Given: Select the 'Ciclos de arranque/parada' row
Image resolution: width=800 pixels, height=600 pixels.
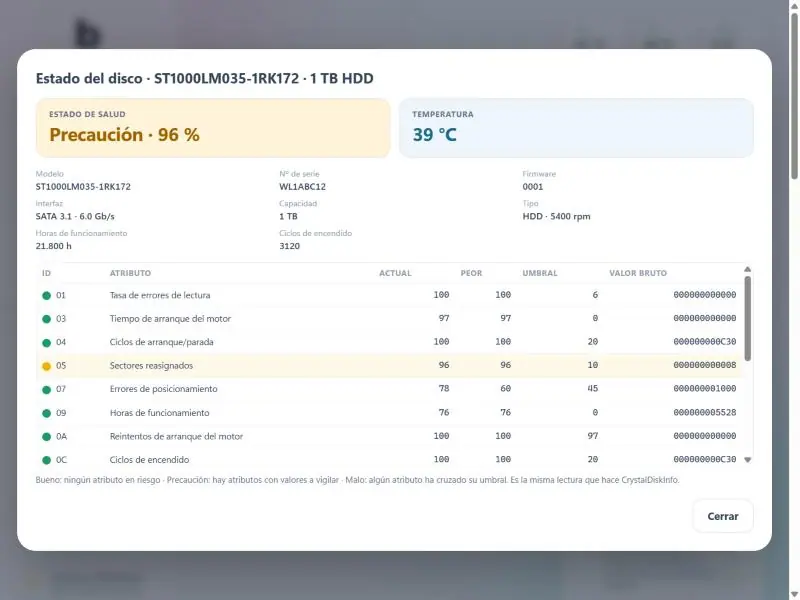Looking at the screenshot, I should click(389, 342).
